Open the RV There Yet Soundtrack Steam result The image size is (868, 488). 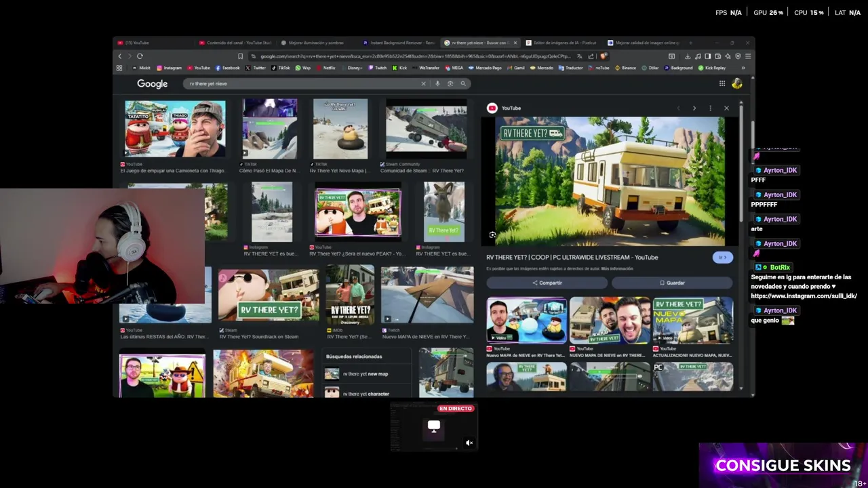coord(269,295)
